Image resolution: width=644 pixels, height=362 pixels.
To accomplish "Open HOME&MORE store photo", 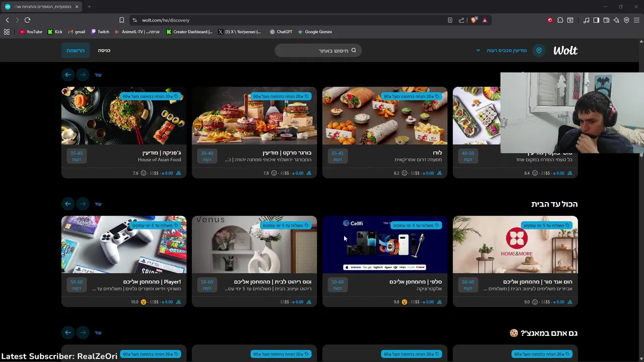I will (515, 245).
